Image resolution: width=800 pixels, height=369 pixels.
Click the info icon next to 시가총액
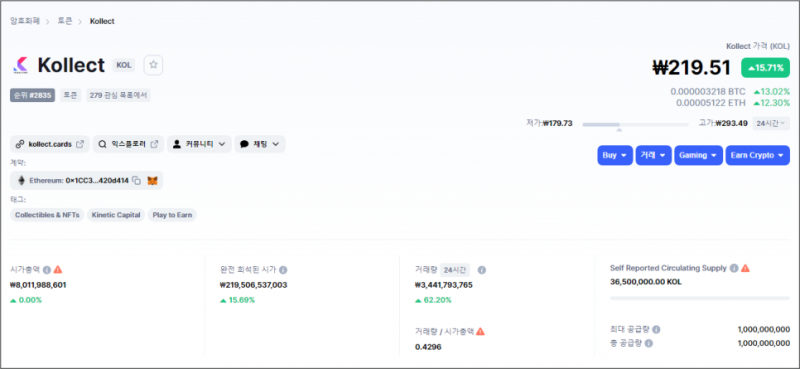pyautogui.click(x=47, y=269)
